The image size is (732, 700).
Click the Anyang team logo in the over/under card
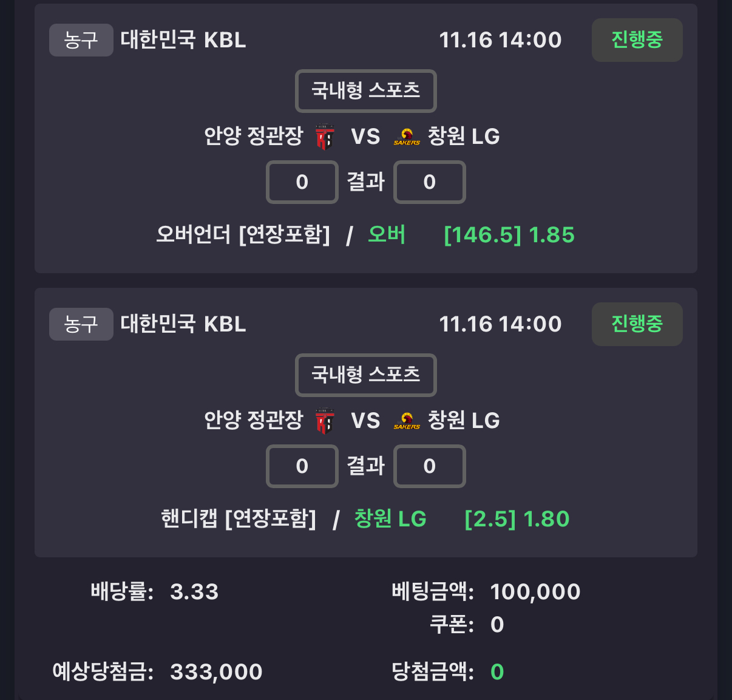[325, 137]
